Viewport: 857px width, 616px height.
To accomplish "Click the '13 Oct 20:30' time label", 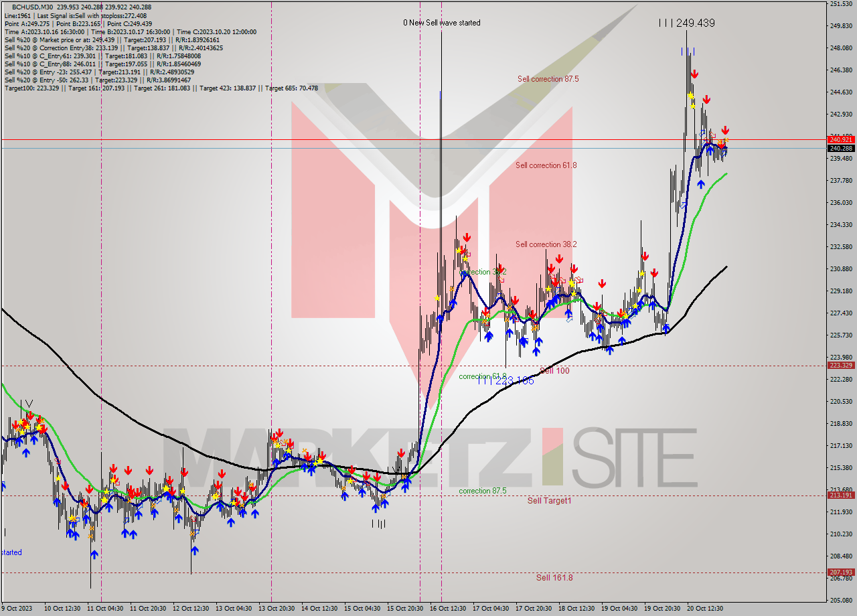I will 277,609.
